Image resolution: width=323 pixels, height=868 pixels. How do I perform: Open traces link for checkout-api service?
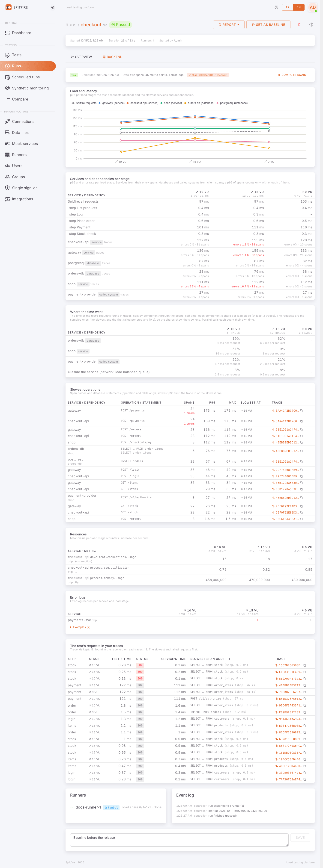click(108, 242)
